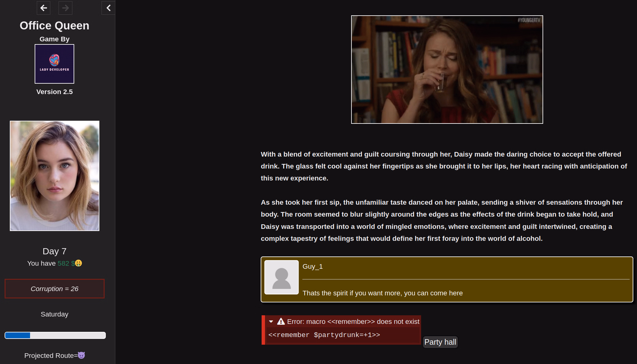Click the error warning triangle icon
This screenshot has width=637, height=364.
click(281, 321)
